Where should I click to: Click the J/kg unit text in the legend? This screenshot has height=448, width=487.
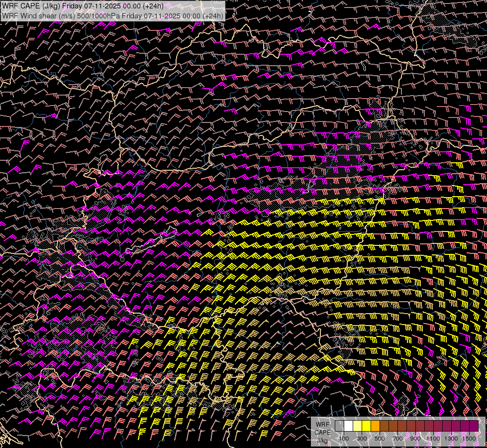tap(322, 441)
